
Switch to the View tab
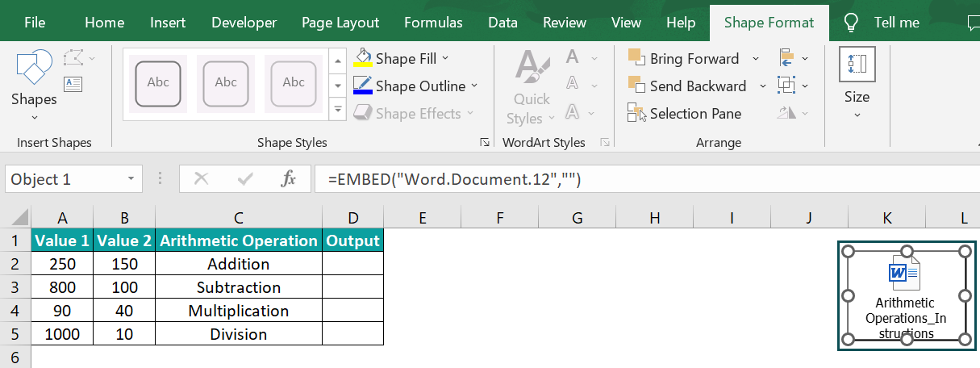pyautogui.click(x=626, y=23)
